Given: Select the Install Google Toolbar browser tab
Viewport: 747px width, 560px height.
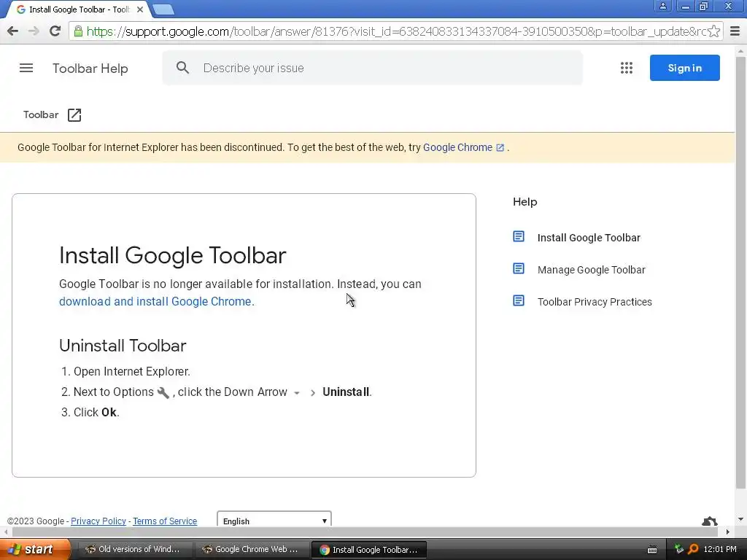Looking at the screenshot, I should point(79,9).
